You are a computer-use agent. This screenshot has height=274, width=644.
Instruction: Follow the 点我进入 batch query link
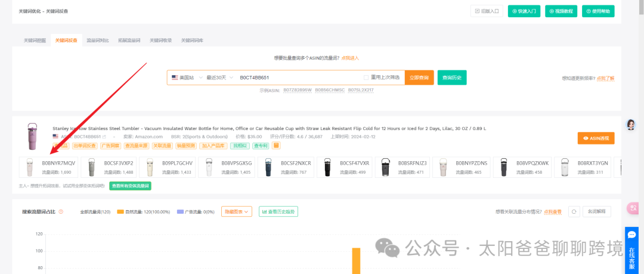(x=350, y=59)
